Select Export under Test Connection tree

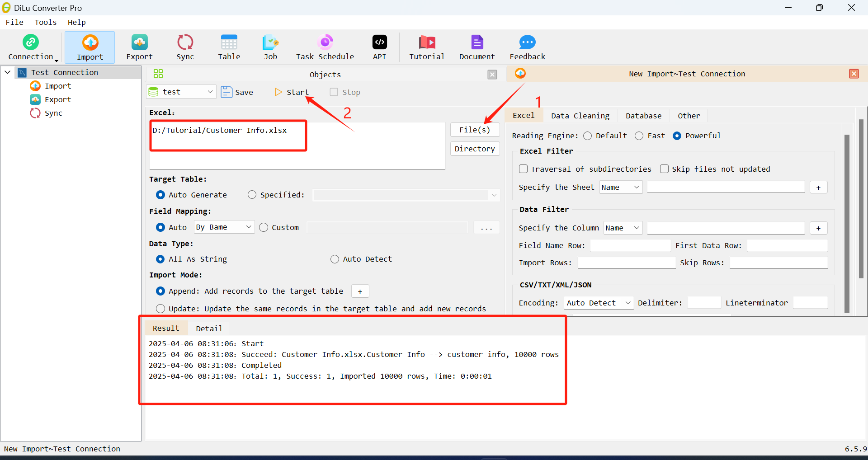[57, 99]
